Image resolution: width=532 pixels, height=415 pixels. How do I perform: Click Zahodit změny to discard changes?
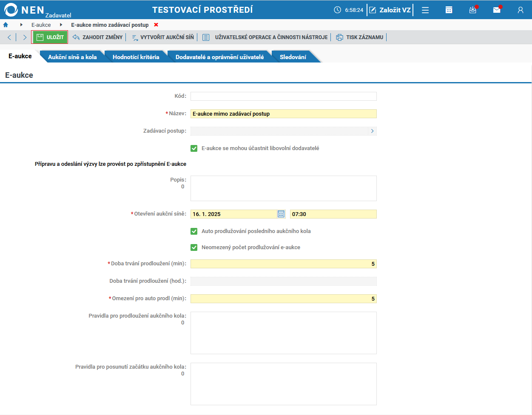coord(98,37)
